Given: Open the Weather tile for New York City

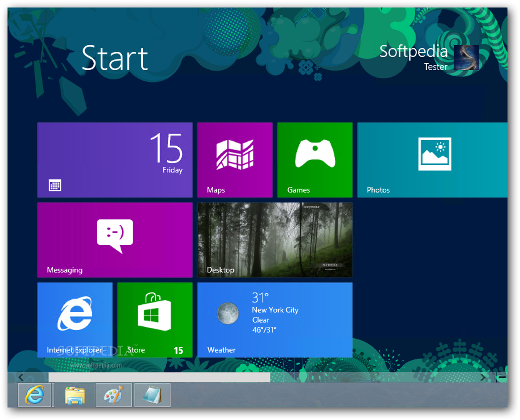Looking at the screenshot, I should coord(275,320).
